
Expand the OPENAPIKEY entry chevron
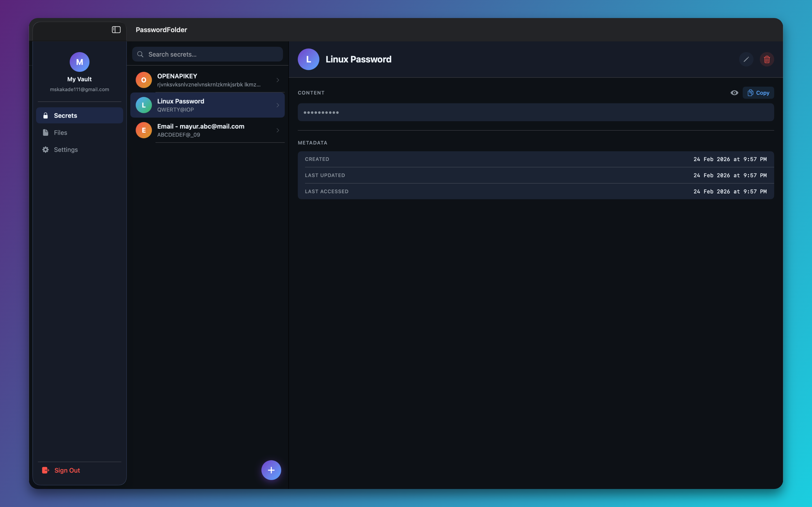[277, 80]
